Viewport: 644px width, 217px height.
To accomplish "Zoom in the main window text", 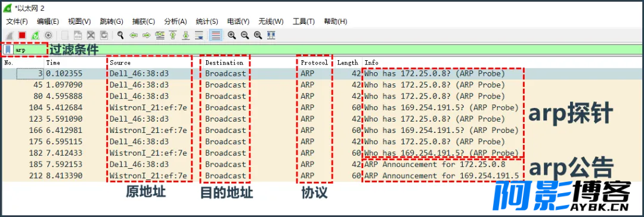I will pos(231,35).
